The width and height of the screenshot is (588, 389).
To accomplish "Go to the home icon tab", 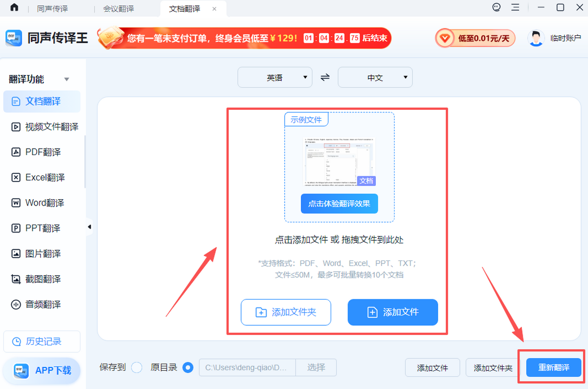I will coord(15,8).
